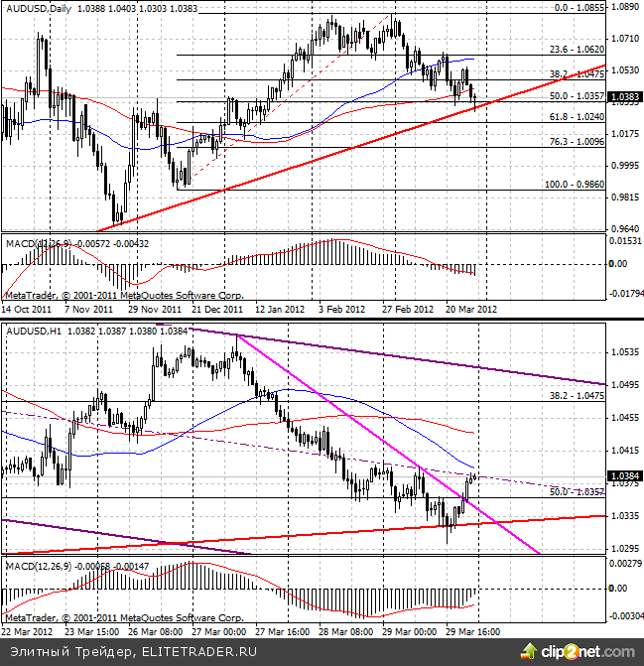Select the 50.0 - 1.0357 label on the H1 chart
The height and width of the screenshot is (666, 644).
click(578, 490)
